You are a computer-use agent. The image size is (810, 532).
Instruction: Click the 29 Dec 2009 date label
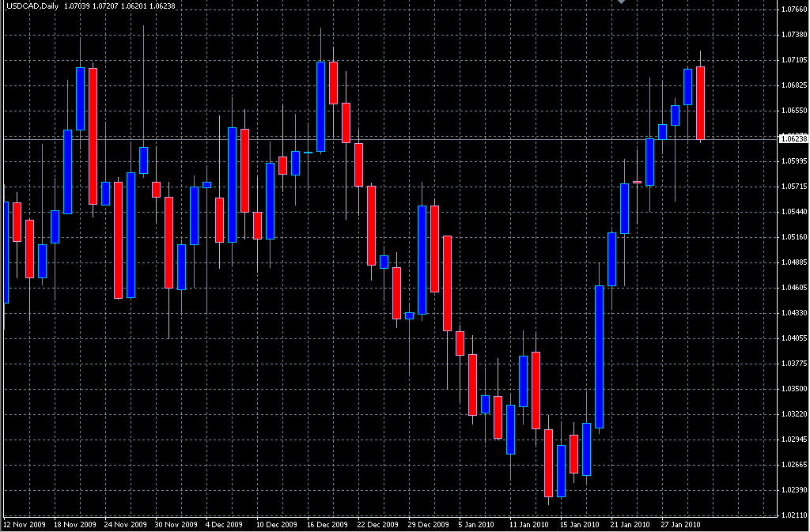429,525
